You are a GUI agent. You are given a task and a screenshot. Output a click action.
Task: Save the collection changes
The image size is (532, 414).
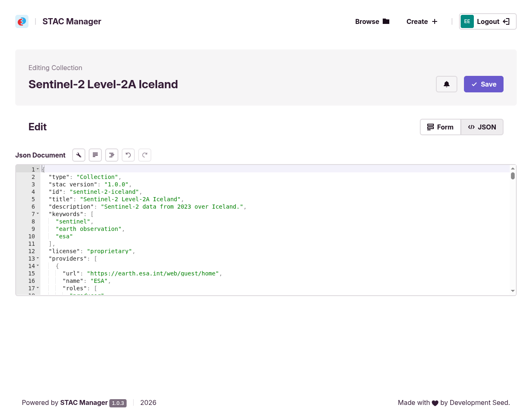484,84
